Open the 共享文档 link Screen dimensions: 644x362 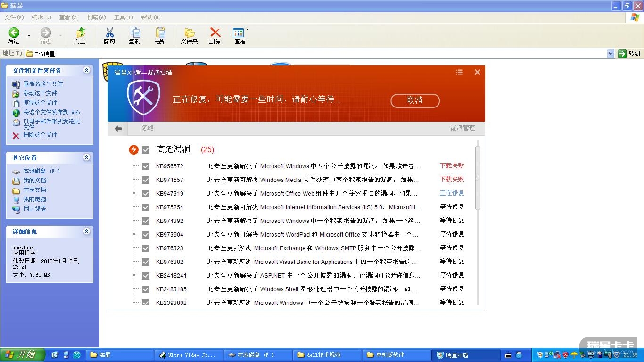(35, 190)
